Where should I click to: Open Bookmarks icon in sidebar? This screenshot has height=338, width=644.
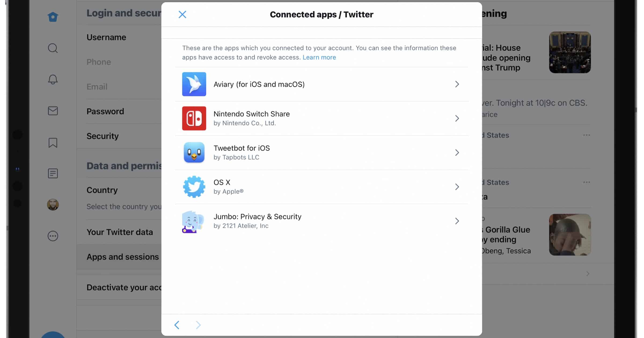[53, 143]
